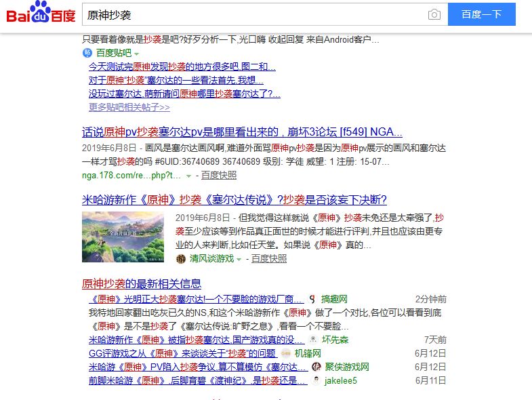Open news 前脚米哈游《原神》,后脚育碧《渡神纪》
The width and height of the screenshot is (532, 400).
198,380
